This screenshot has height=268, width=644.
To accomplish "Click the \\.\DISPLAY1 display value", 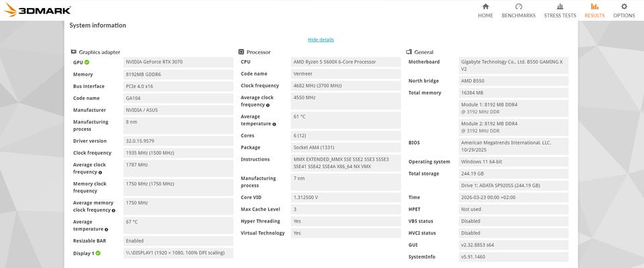I will pyautogui.click(x=178, y=253).
